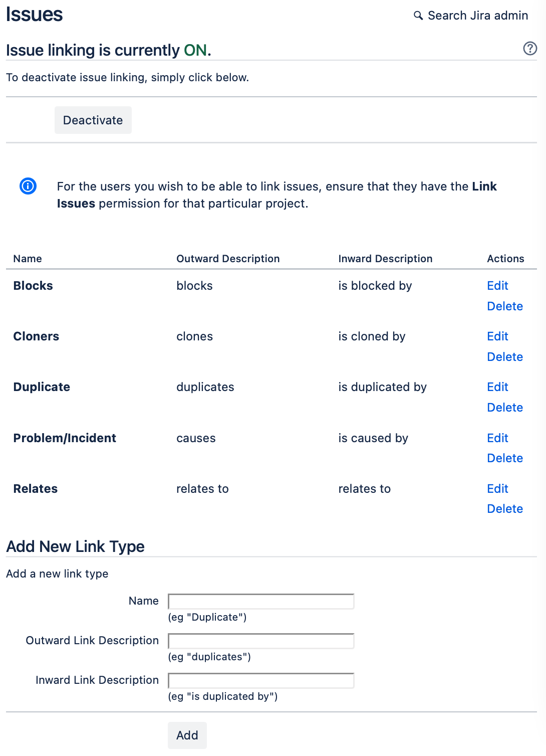Image resolution: width=546 pixels, height=756 pixels.
Task: Edit the Blocks link type
Action: tap(497, 285)
